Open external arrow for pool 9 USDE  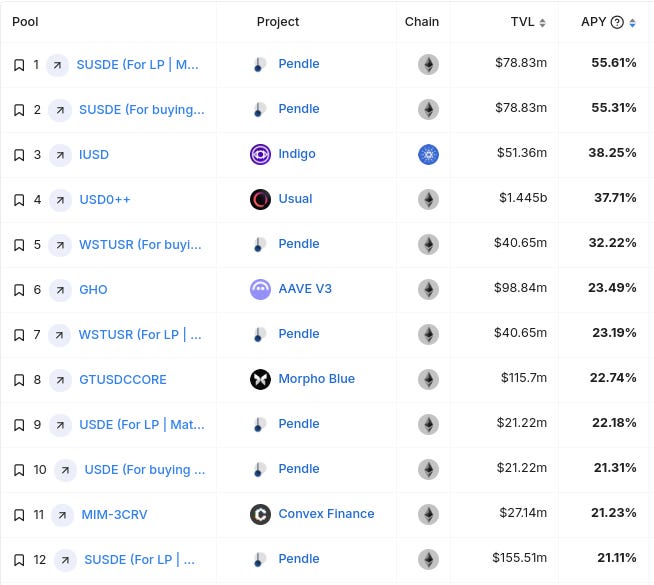(60, 425)
